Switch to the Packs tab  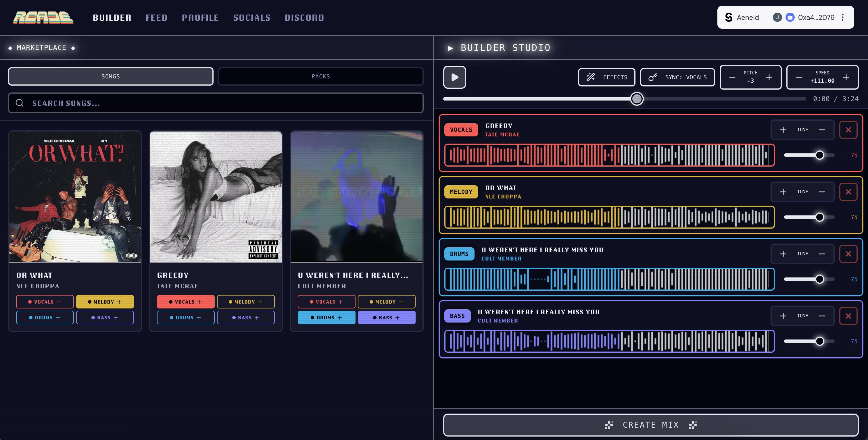click(x=320, y=76)
